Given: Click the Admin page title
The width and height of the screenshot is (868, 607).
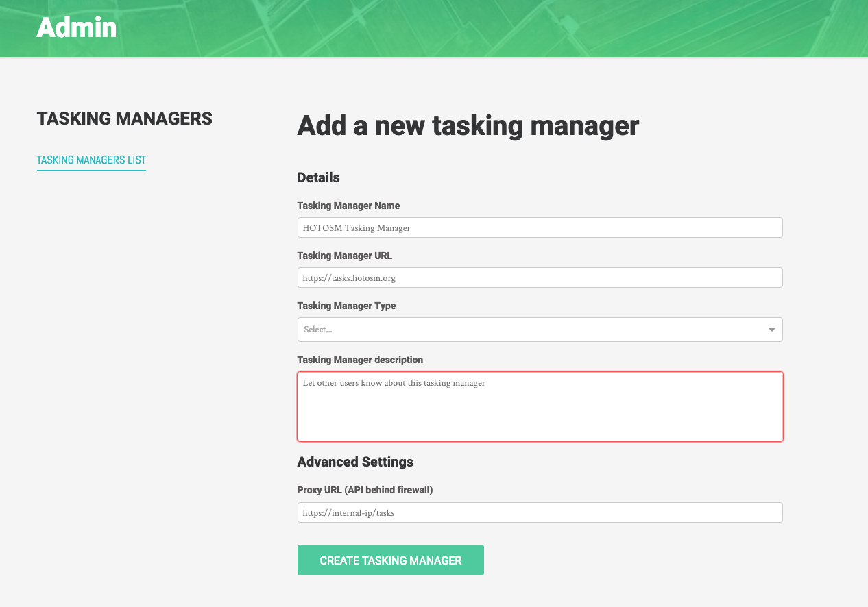Looking at the screenshot, I should click(x=77, y=28).
